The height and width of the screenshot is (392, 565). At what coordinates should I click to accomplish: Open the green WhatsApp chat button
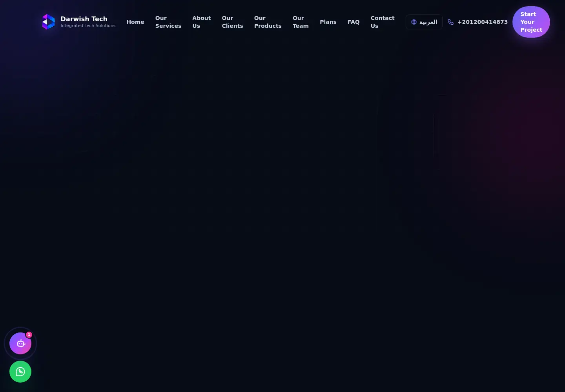20,372
